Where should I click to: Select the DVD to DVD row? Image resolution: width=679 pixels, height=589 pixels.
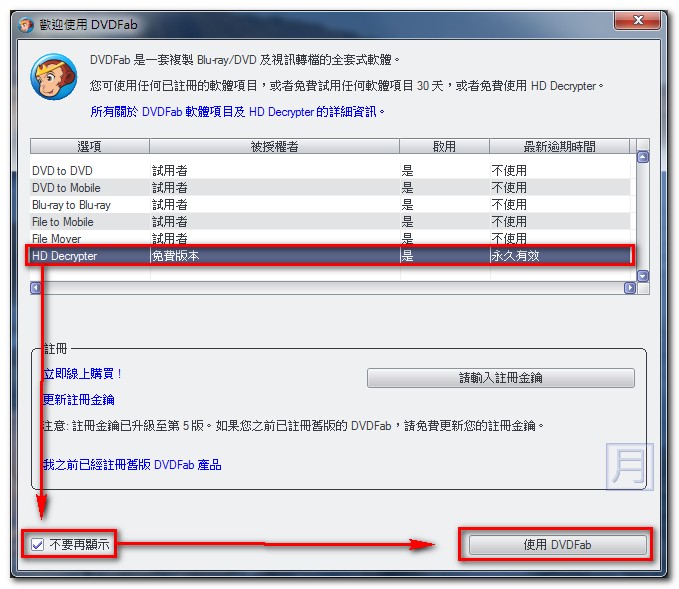click(330, 171)
